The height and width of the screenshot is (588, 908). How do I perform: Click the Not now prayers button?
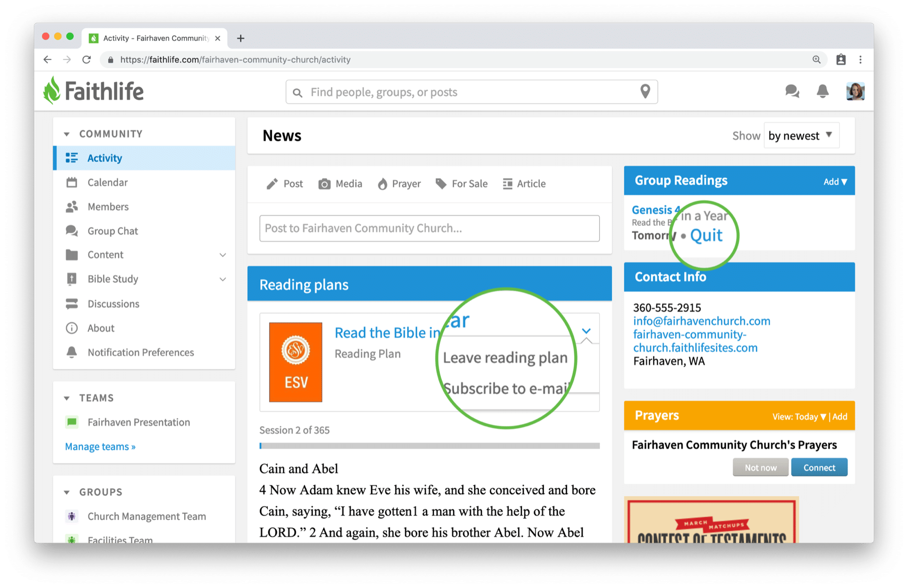(761, 467)
